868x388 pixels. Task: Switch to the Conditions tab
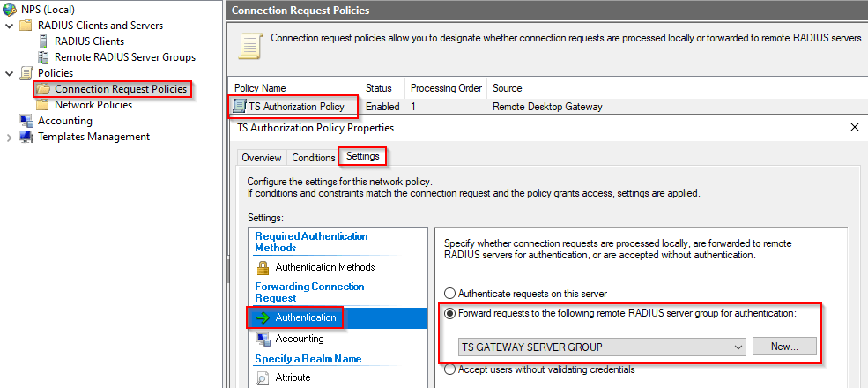tap(314, 158)
